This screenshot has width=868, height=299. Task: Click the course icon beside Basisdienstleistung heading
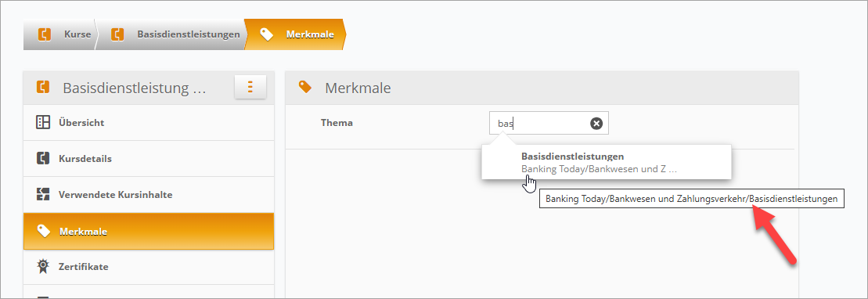42,88
